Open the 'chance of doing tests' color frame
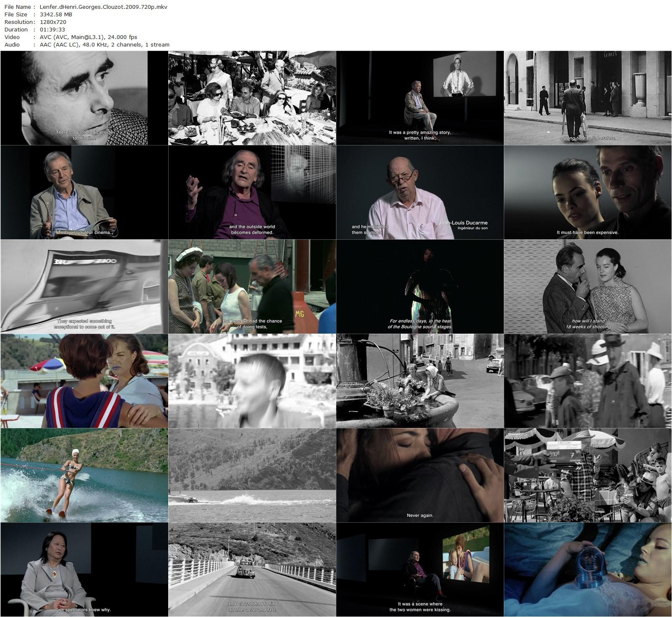 pos(252,287)
